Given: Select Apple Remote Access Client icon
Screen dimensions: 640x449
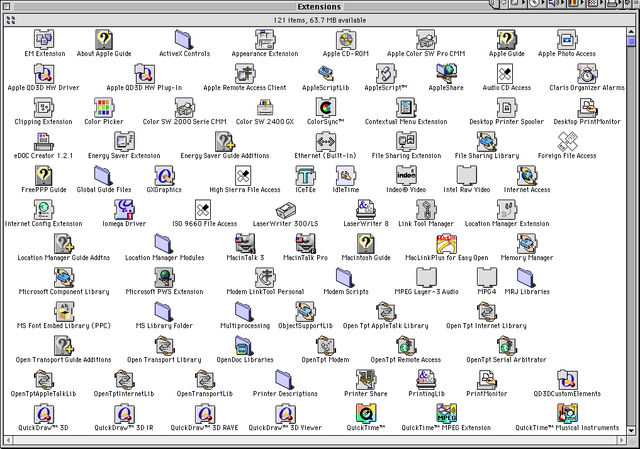Looking at the screenshot, I should (245, 73).
